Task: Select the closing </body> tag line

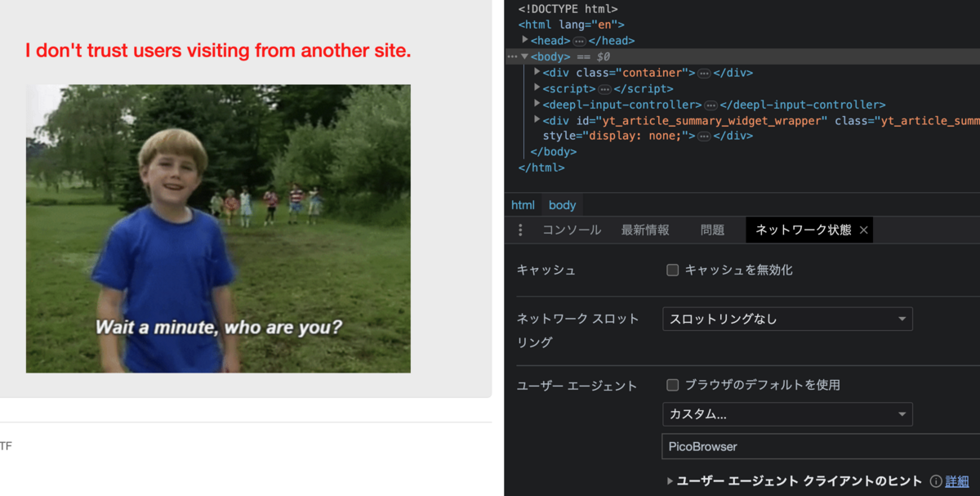Action: [x=553, y=151]
